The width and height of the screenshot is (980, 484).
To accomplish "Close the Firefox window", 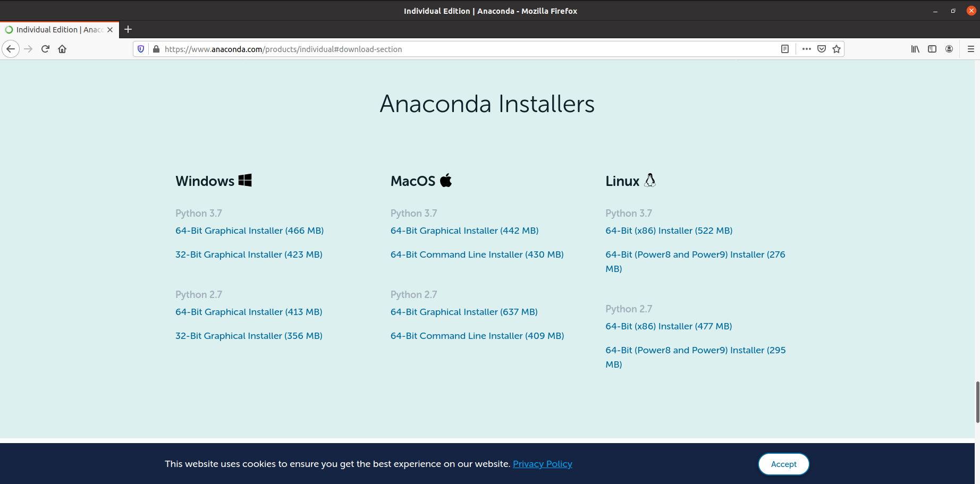I will pos(971,11).
